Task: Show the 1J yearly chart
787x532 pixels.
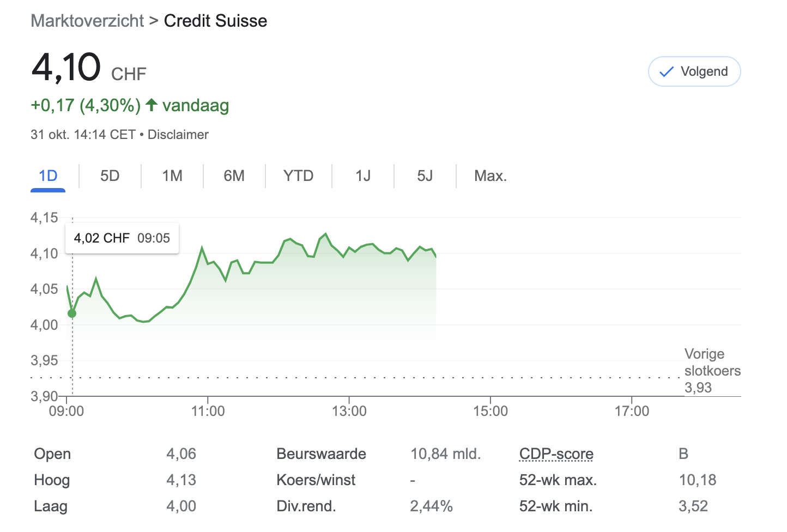Action: coord(362,176)
